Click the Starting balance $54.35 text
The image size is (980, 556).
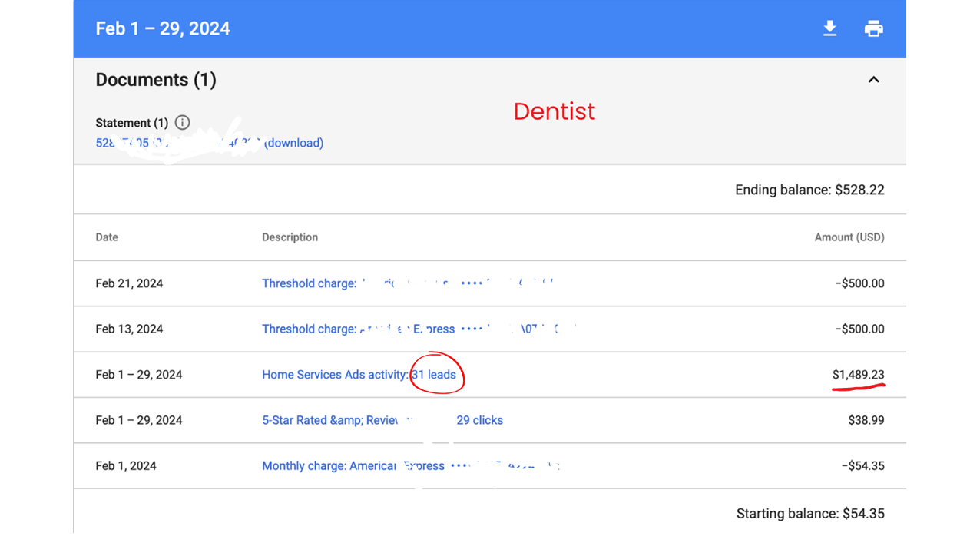[x=810, y=514]
